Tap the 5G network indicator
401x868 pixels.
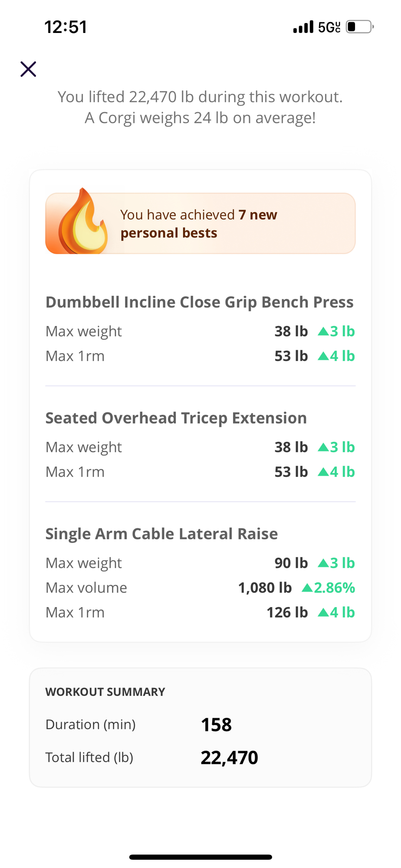[329, 27]
